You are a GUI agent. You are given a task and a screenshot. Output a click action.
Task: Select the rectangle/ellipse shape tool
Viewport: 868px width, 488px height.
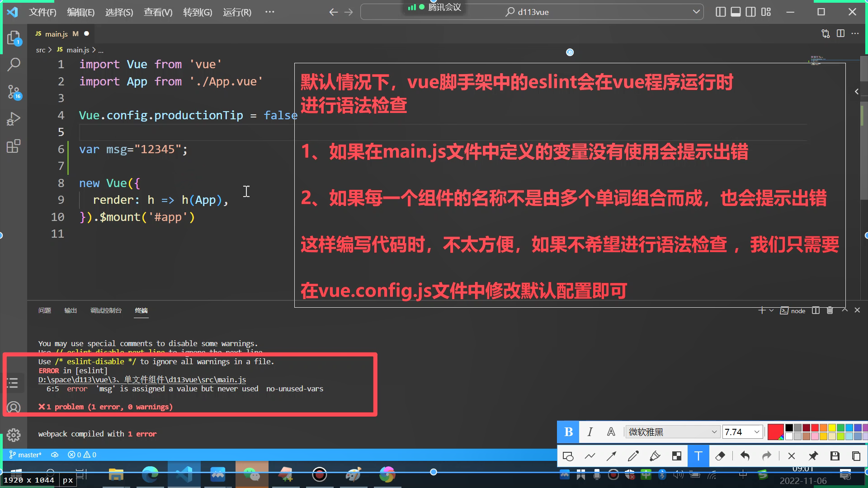(568, 456)
